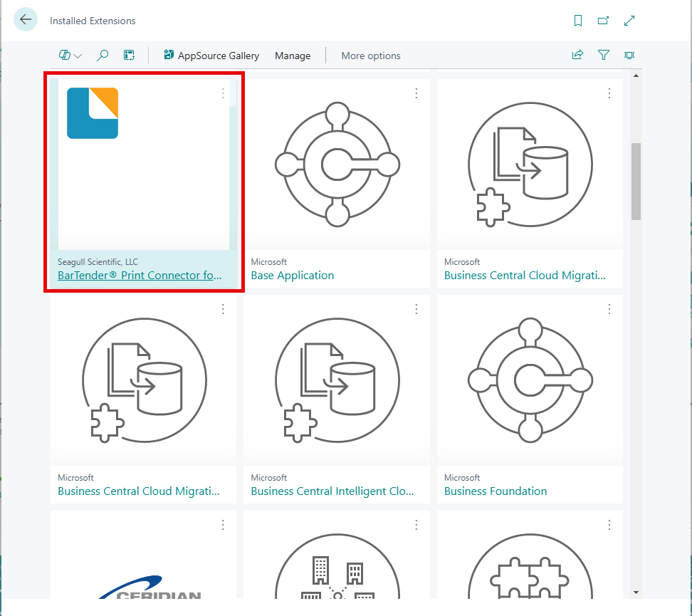The image size is (692, 616).
Task: Expand the page to full screen
Action: tap(629, 21)
